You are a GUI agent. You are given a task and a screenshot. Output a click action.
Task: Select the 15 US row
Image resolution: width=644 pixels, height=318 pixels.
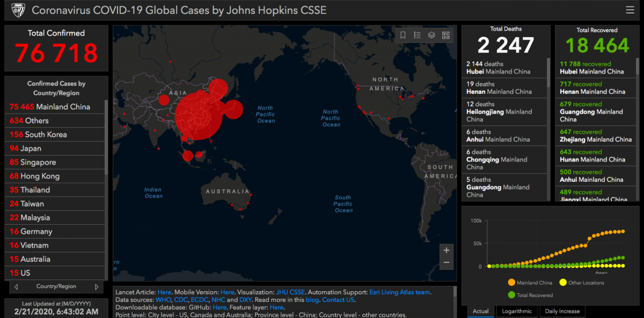tap(55, 273)
